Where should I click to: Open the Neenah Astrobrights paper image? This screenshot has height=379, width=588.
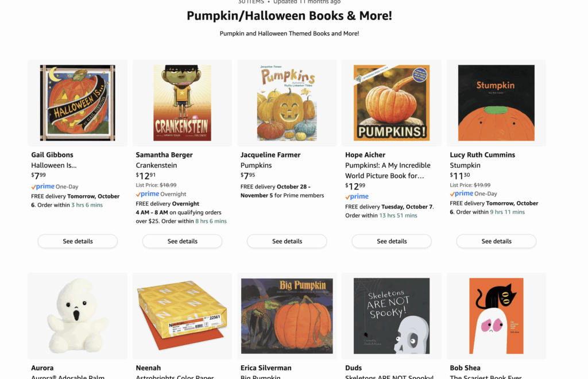coord(182,316)
